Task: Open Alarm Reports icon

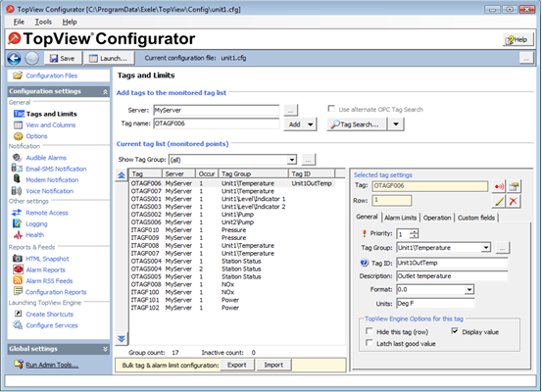Action: tap(18, 269)
